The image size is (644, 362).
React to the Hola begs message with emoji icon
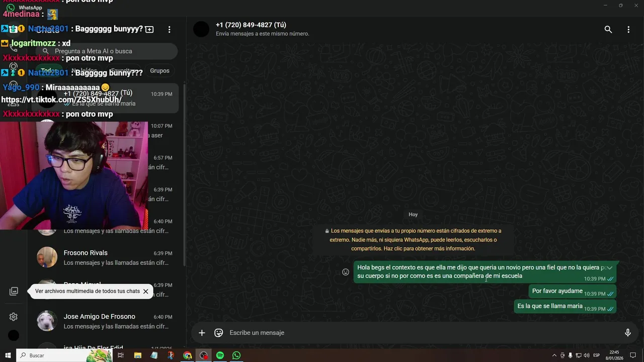pos(346,272)
